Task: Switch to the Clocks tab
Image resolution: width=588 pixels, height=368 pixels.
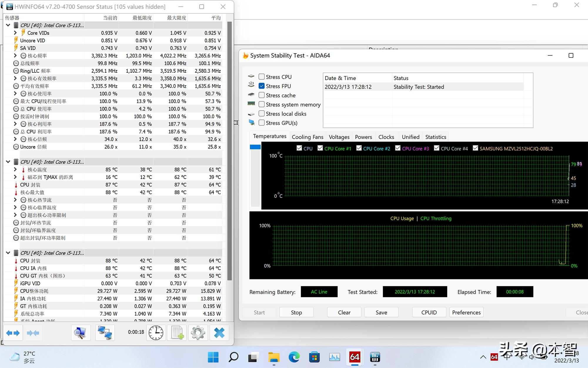Action: click(x=386, y=137)
